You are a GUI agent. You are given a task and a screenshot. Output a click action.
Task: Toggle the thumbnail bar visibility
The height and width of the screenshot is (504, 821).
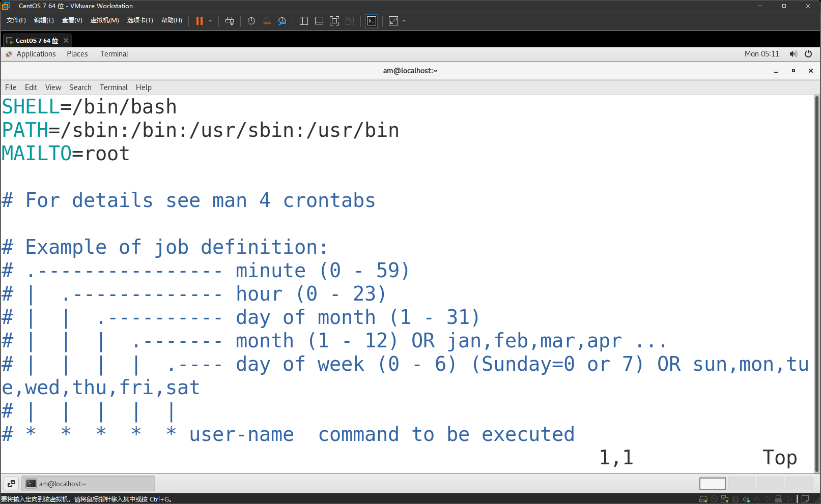319,21
